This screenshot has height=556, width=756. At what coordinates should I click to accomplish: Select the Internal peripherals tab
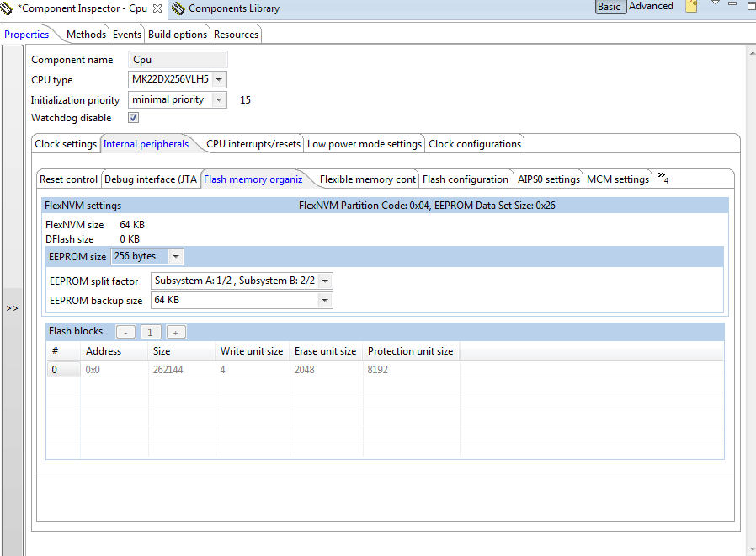coord(146,144)
